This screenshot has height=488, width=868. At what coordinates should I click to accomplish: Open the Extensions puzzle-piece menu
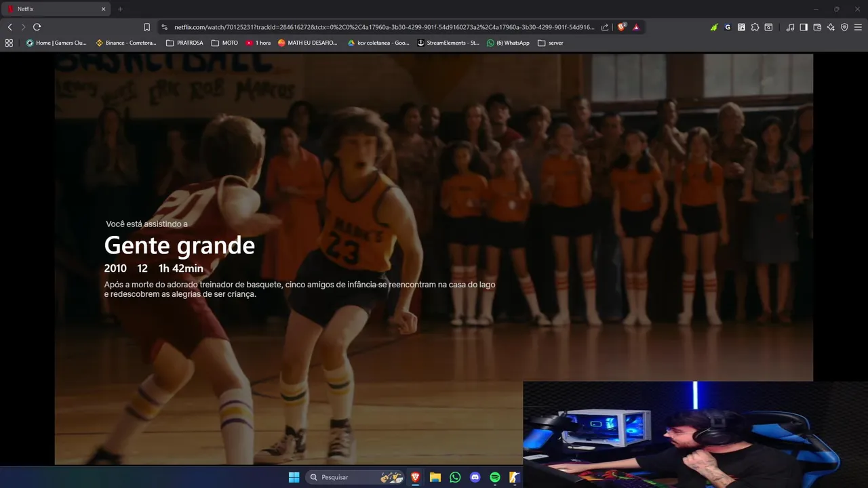point(755,27)
